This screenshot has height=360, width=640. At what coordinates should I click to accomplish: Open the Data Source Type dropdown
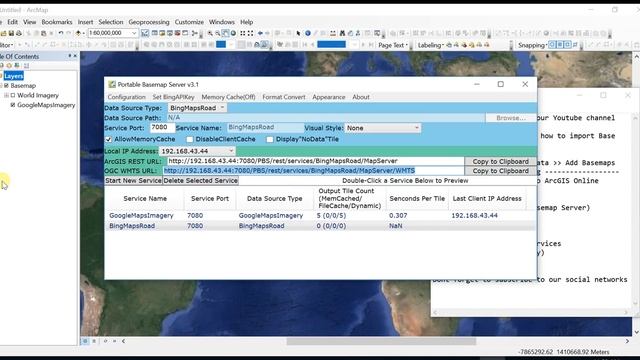[x=197, y=108]
